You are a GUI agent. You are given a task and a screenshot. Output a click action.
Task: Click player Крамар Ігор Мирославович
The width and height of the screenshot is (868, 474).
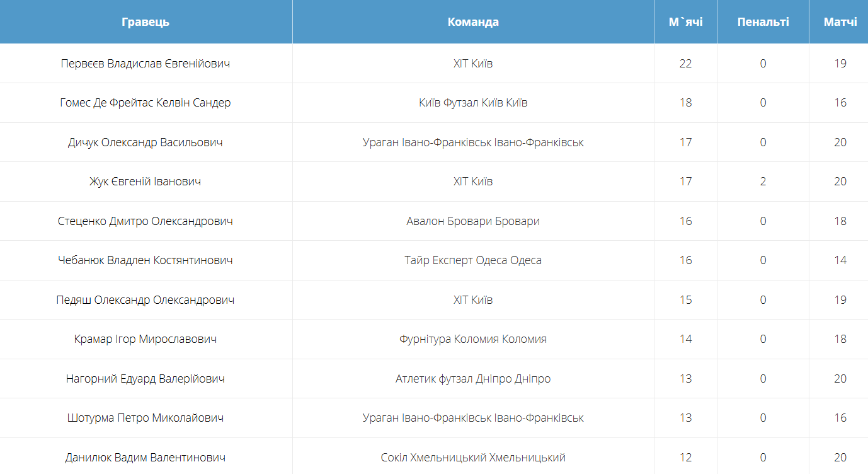coord(146,339)
